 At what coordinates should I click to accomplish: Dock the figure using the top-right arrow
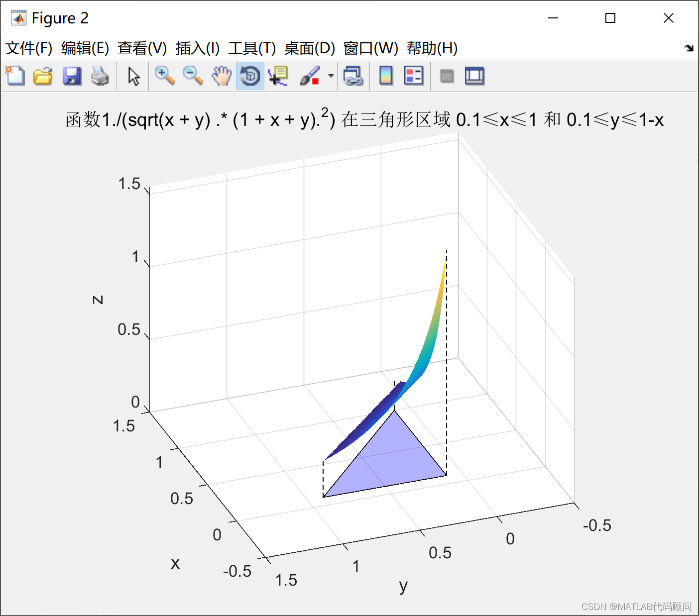point(689,48)
